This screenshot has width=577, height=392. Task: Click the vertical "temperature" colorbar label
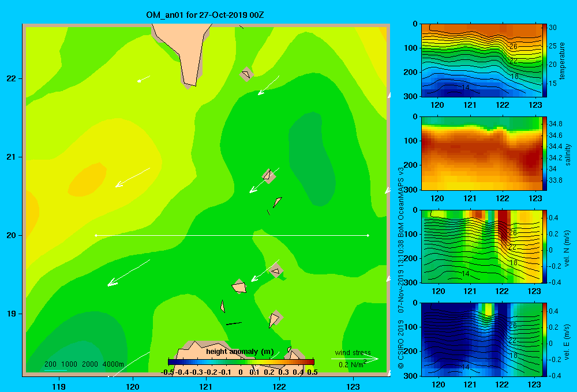pyautogui.click(x=562, y=61)
